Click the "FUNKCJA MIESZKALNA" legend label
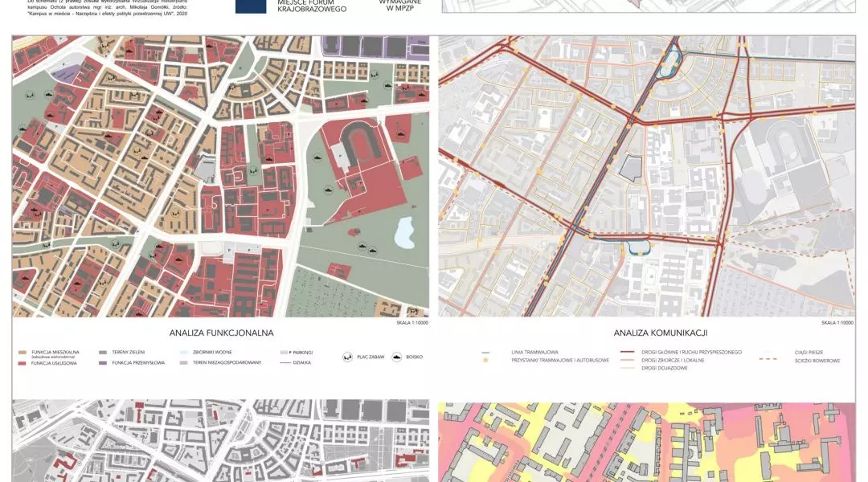 pyautogui.click(x=55, y=353)
